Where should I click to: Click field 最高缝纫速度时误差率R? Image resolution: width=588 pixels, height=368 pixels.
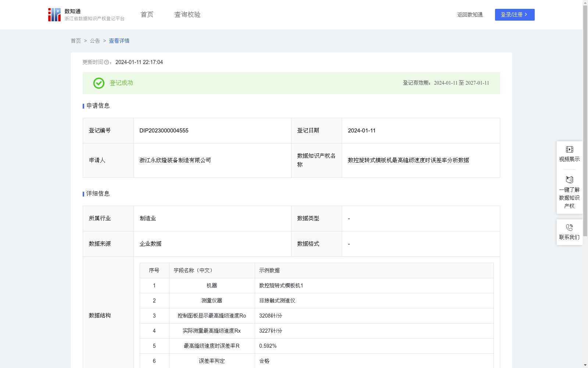pos(212,346)
